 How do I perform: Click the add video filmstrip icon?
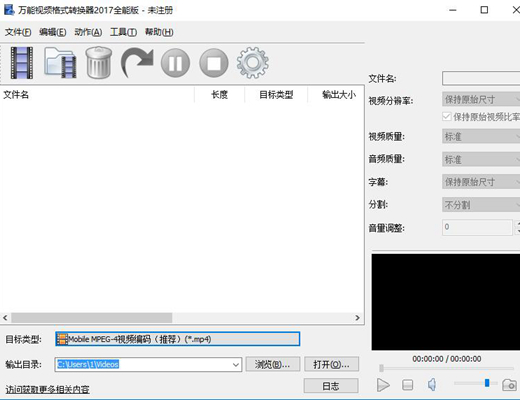click(x=22, y=63)
